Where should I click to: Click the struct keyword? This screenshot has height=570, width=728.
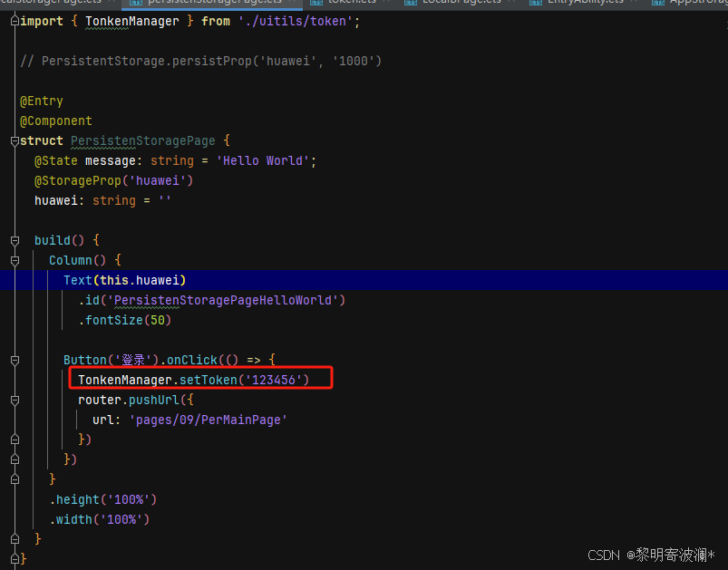click(42, 141)
